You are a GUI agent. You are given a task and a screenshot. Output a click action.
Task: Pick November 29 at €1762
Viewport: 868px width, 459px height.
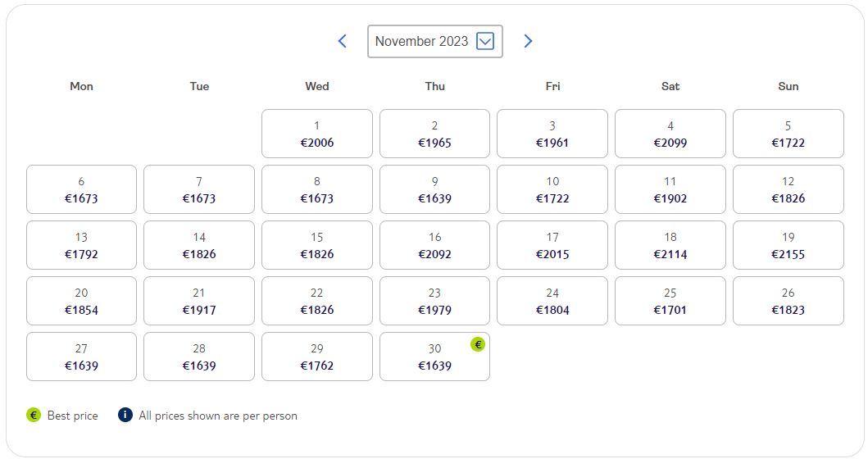[x=317, y=357]
